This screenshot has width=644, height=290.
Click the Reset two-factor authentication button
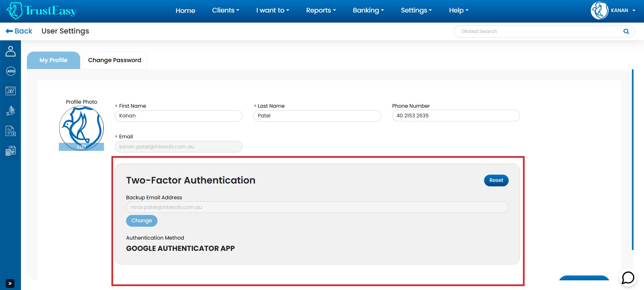click(496, 180)
